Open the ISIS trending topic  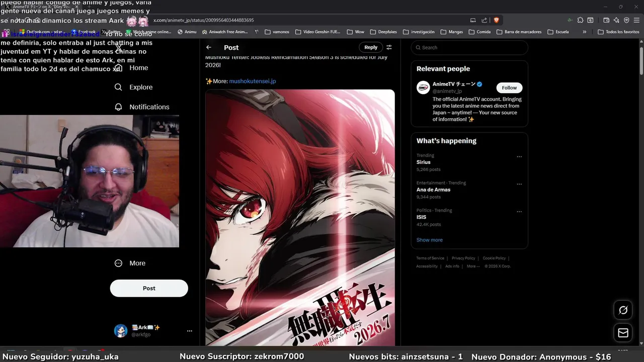click(x=421, y=217)
